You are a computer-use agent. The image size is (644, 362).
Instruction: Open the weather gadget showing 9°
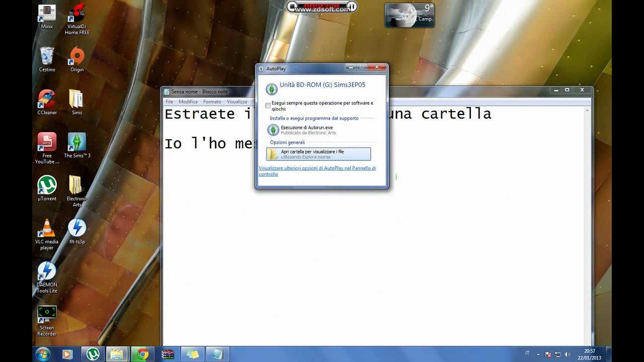click(x=410, y=15)
